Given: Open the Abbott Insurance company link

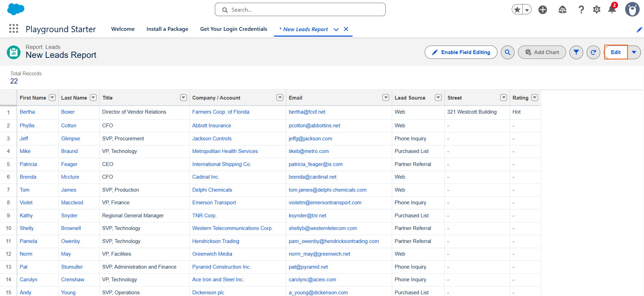Looking at the screenshot, I should 211,126.
